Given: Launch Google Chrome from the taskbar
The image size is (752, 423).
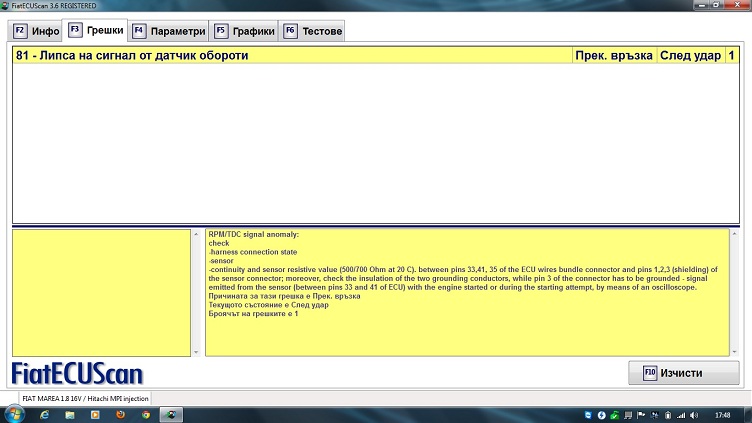Looking at the screenshot, I should [x=146, y=413].
